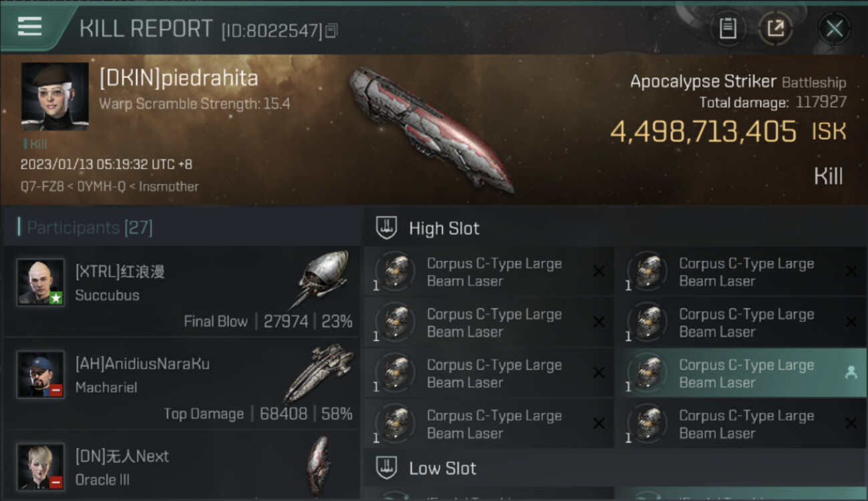Click the Apocalypse Striker ship image
The height and width of the screenshot is (501, 868).
[x=432, y=128]
